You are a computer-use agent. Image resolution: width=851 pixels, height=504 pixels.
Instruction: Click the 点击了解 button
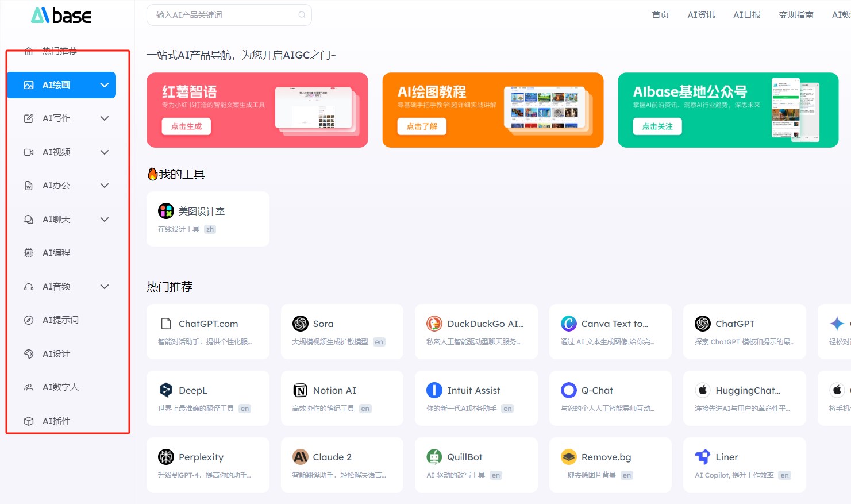click(x=422, y=126)
